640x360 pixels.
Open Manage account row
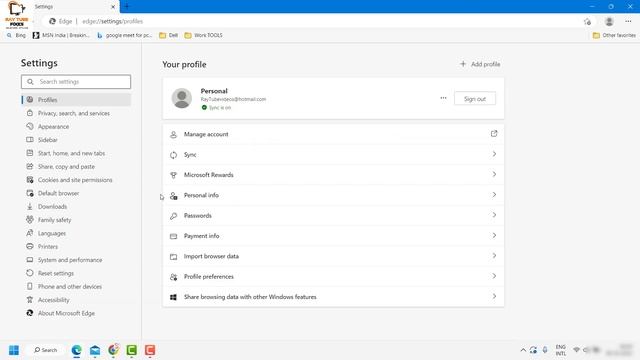pyautogui.click(x=333, y=134)
